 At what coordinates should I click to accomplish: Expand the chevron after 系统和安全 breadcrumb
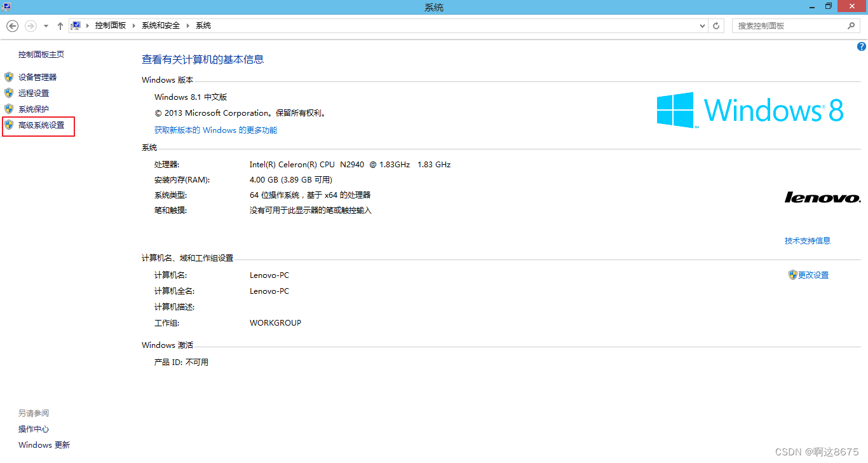click(187, 25)
